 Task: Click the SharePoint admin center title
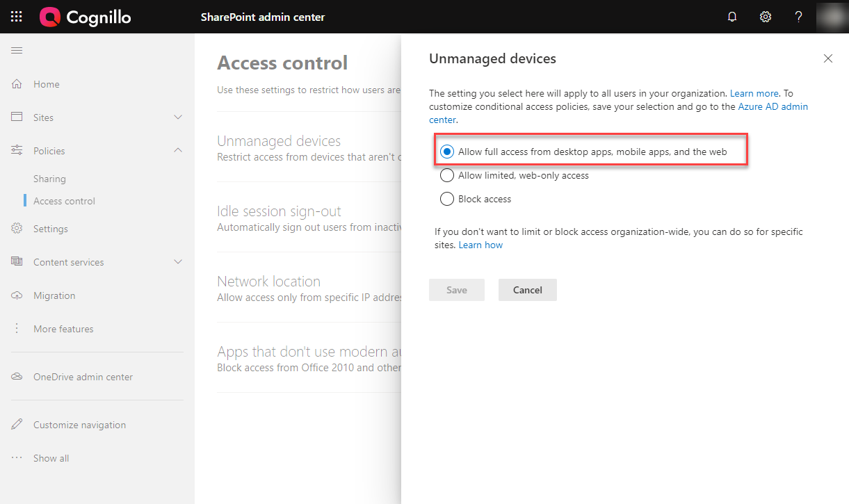pyautogui.click(x=263, y=17)
